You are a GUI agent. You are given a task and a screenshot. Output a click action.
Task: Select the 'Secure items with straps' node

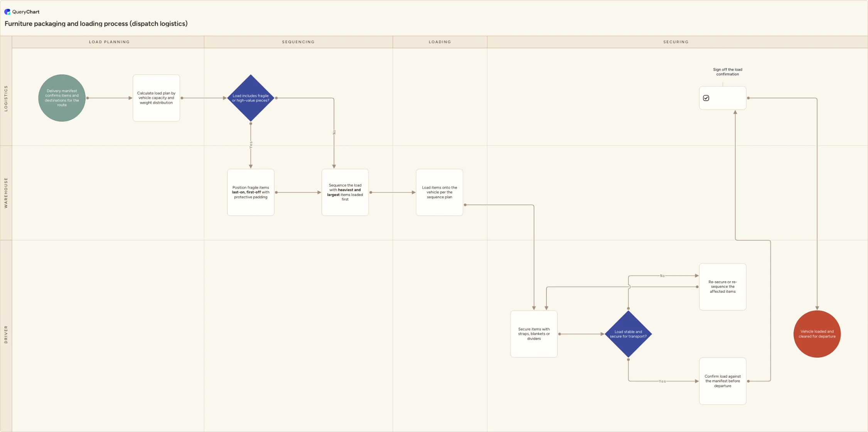(534, 334)
